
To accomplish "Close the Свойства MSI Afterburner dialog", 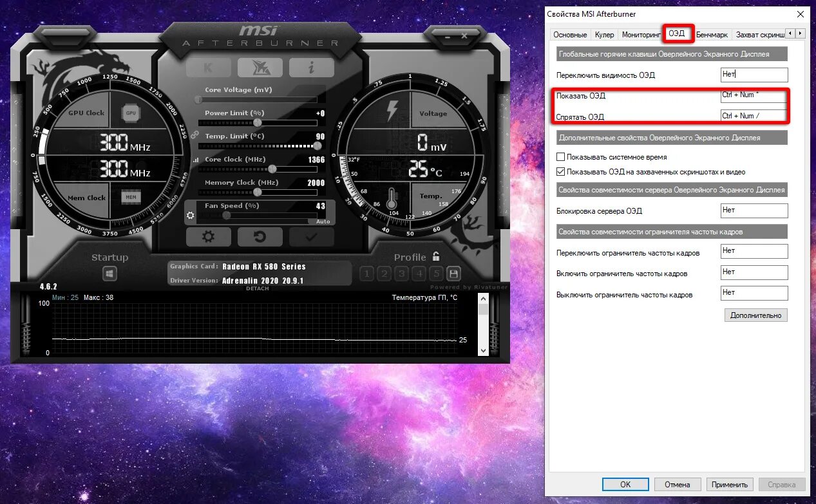I will coord(799,14).
